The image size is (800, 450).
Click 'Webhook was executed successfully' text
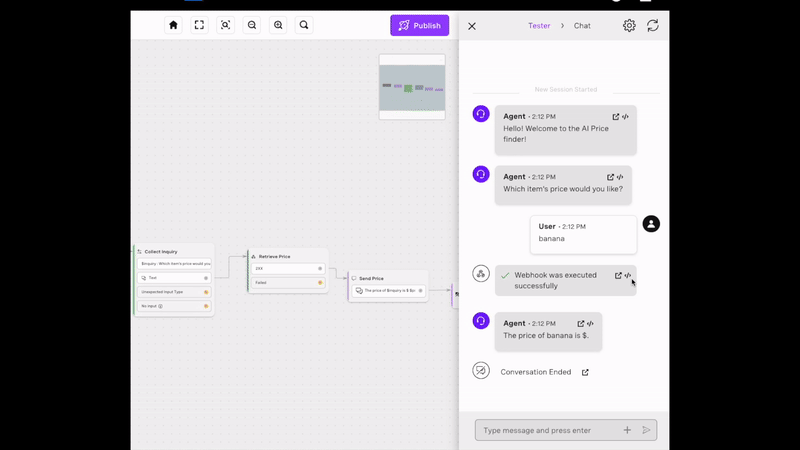[x=555, y=281]
